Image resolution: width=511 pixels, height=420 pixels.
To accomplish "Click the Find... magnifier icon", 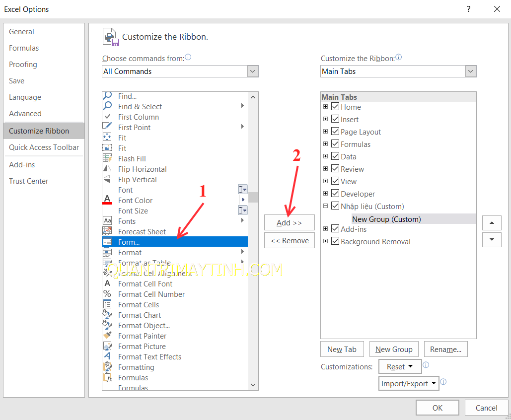I will (107, 95).
